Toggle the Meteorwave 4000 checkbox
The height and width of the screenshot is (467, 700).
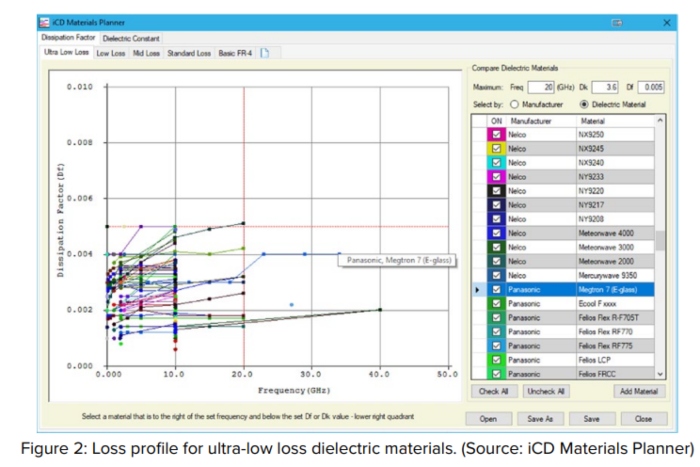(496, 233)
